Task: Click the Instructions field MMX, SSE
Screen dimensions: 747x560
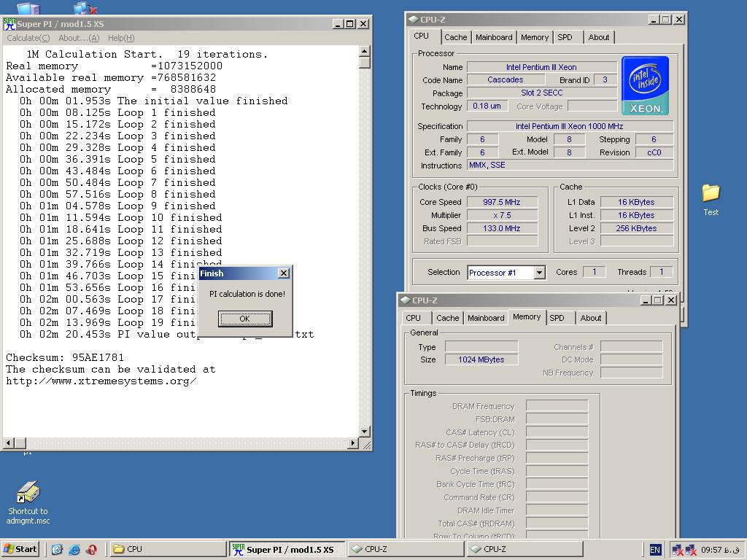Action: [x=570, y=165]
